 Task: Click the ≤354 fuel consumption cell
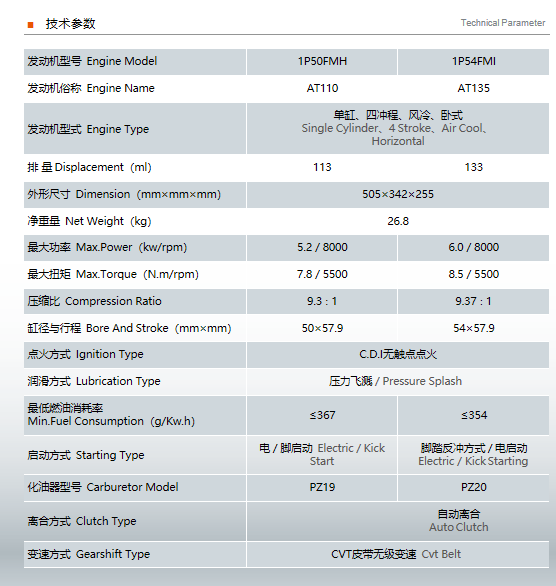point(473,416)
